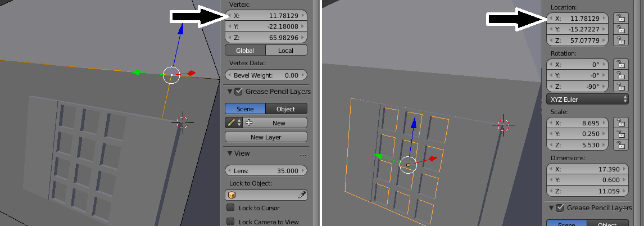The height and width of the screenshot is (226, 644).
Task: Collapse Grease Pencil Layers panel below Dimensions
Action: tap(551, 208)
